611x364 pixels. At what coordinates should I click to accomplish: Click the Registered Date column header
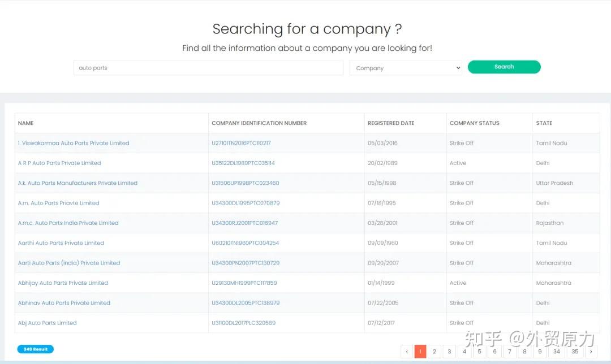click(391, 123)
